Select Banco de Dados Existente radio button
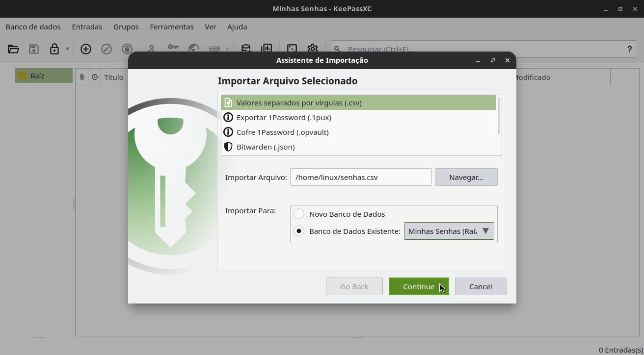The image size is (644, 355). pos(299,231)
